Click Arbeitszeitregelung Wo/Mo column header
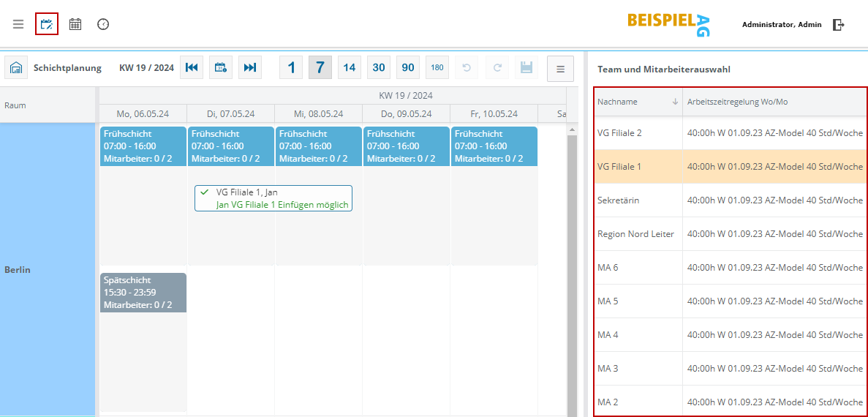 coord(737,102)
